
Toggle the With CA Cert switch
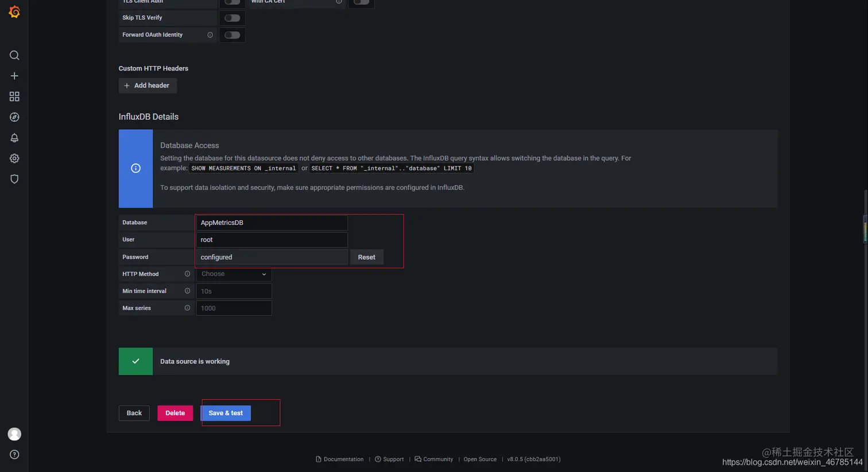tap(361, 2)
